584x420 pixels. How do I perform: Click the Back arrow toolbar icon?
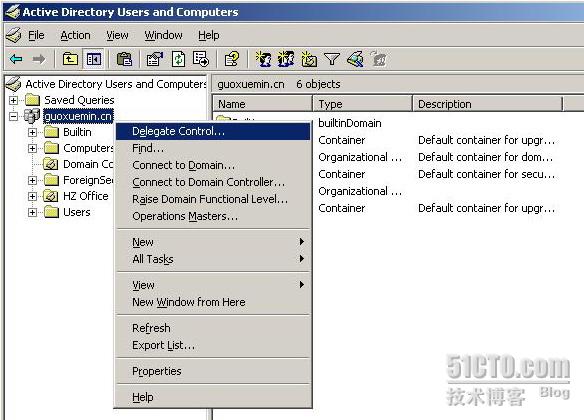click(x=16, y=59)
